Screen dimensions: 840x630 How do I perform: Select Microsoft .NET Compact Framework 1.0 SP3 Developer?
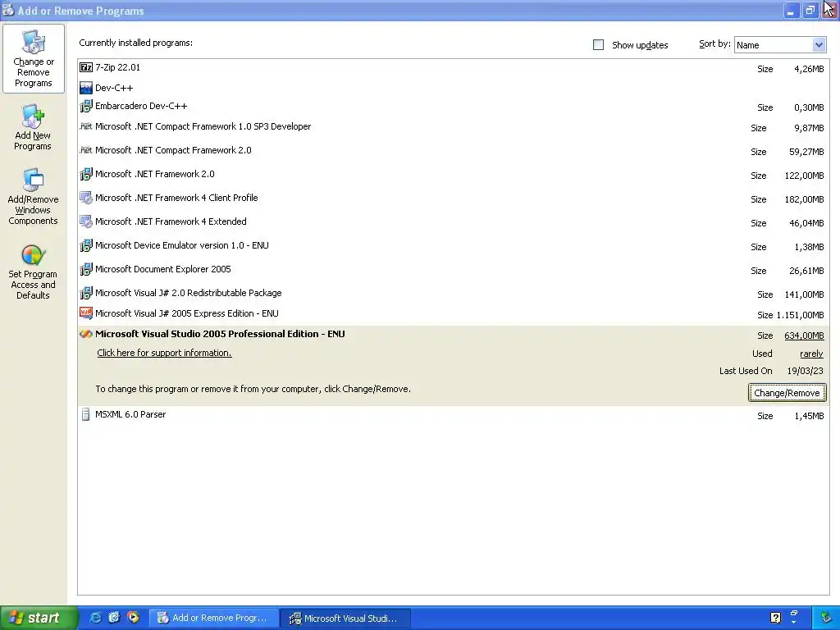(453, 127)
